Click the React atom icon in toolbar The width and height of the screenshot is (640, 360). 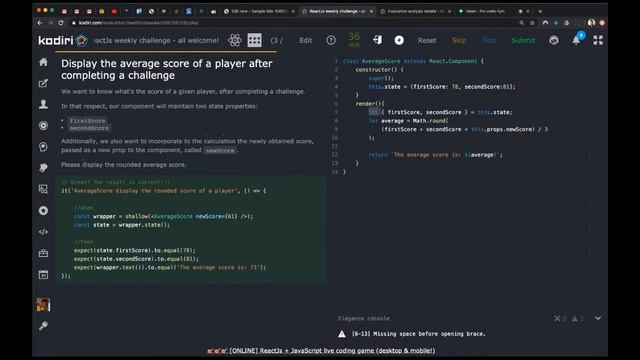235,40
